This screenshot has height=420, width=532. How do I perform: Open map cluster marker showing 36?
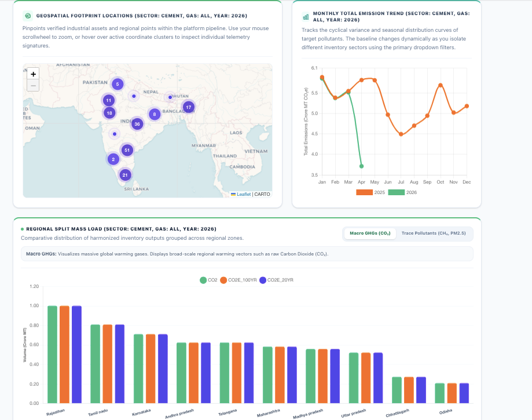pyautogui.click(x=137, y=124)
